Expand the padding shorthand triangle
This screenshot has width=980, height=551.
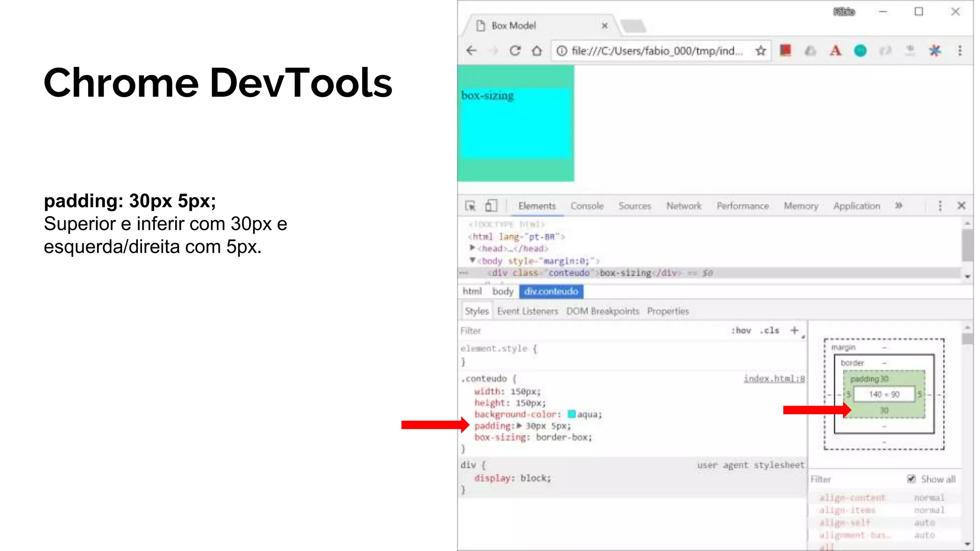point(519,426)
